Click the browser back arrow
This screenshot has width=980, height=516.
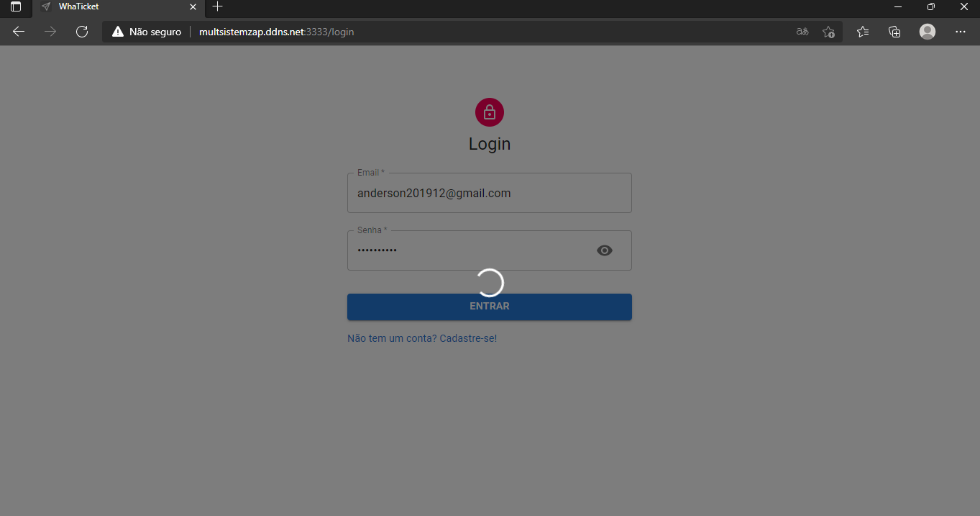click(x=18, y=32)
